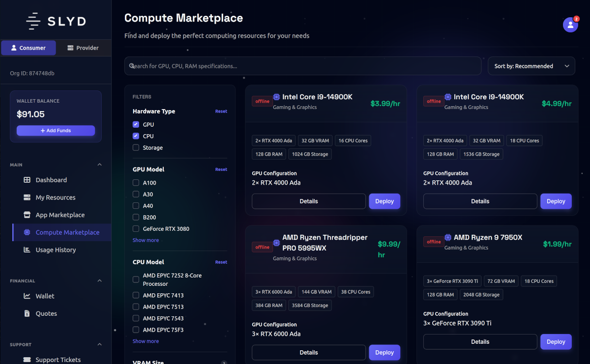Check the GeForce RTX 3080 filter
590x364 pixels.
pos(136,229)
